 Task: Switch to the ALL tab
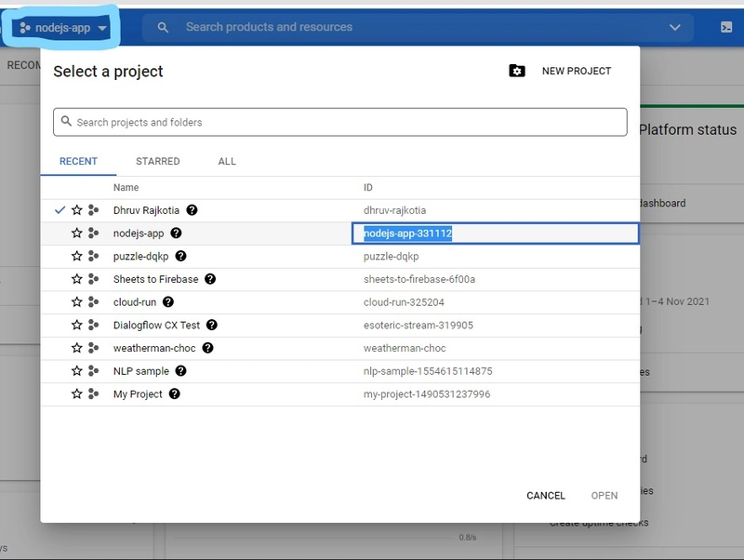click(x=227, y=161)
